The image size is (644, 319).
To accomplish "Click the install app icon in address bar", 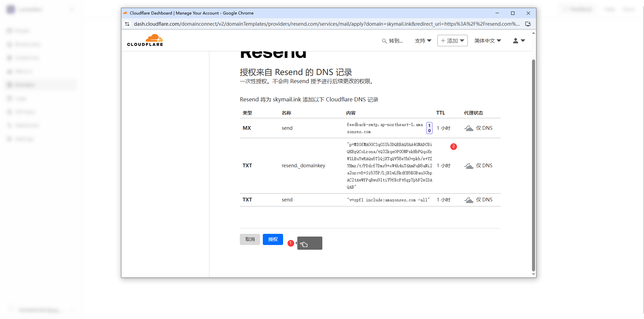I will pos(528,24).
